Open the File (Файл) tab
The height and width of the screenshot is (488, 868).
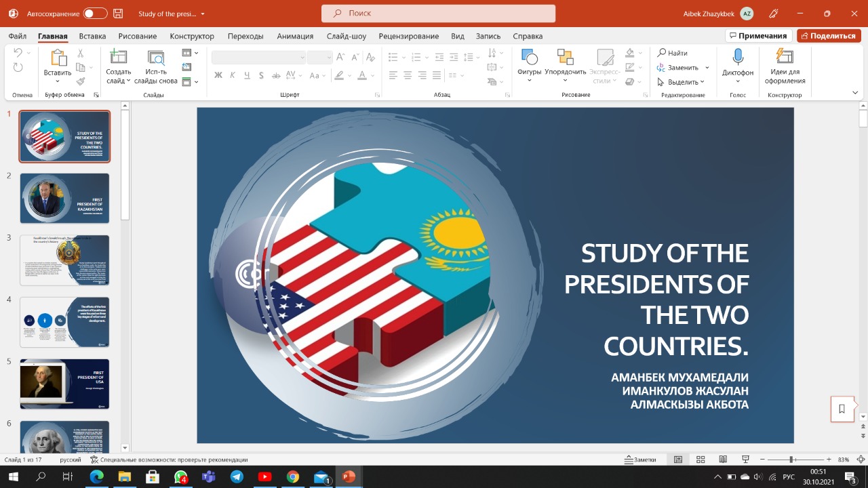[18, 36]
